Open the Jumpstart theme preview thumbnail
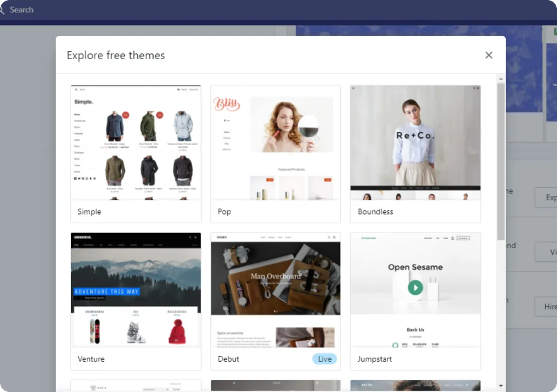 pyautogui.click(x=415, y=290)
